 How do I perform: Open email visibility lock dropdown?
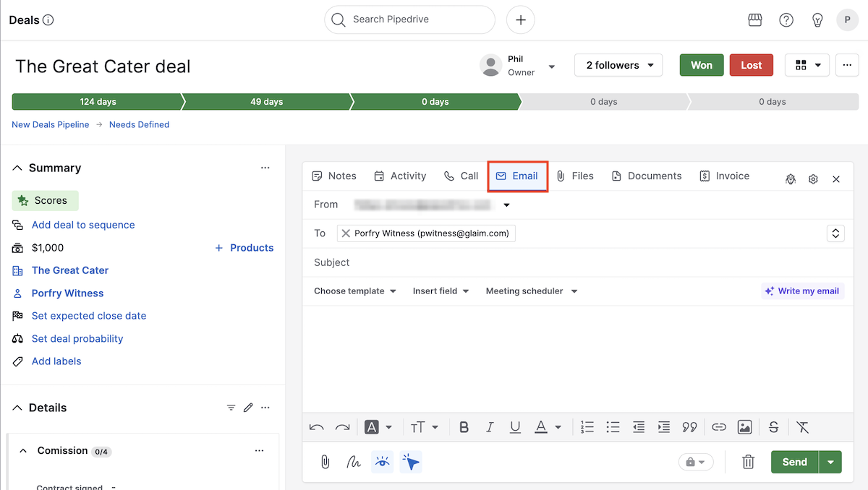tap(696, 462)
